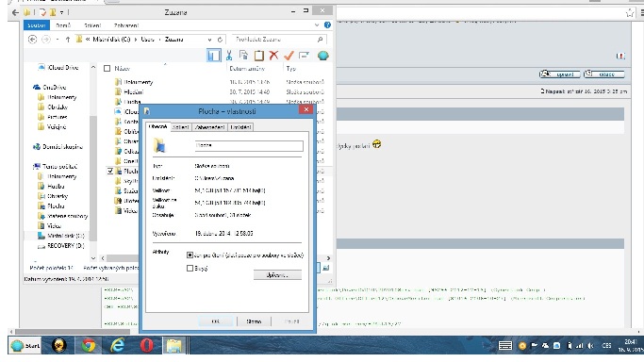Toggle the select-all checkbox next to Název
The width and height of the screenshot is (644, 362).
tap(107, 69)
